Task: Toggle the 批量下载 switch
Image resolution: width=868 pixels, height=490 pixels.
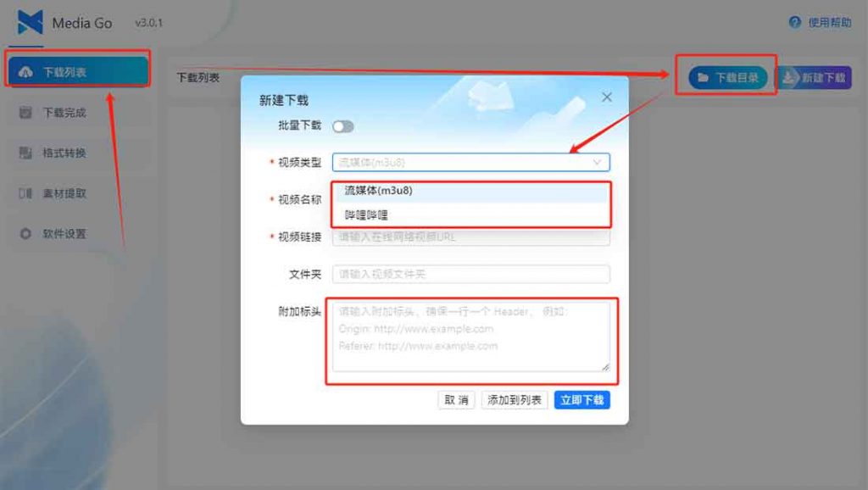Action: pyautogui.click(x=342, y=126)
